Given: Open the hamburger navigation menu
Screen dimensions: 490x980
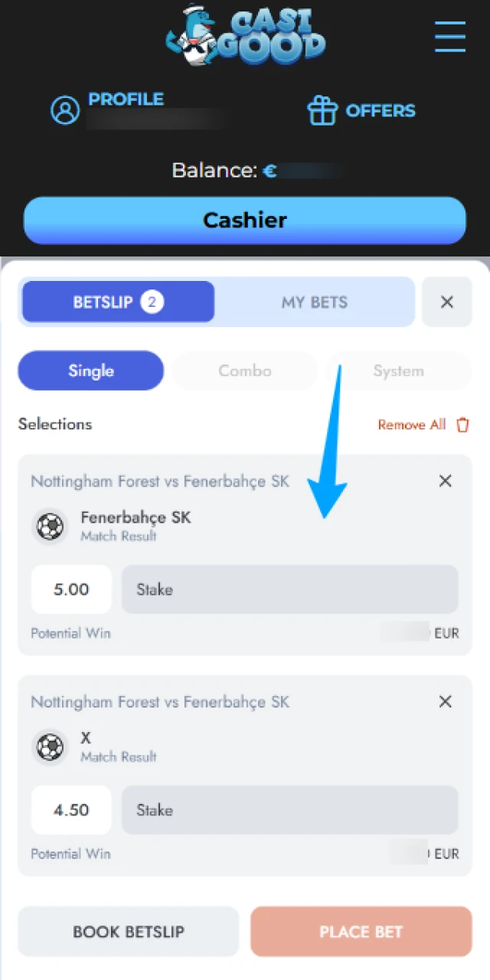Looking at the screenshot, I should pos(450,37).
